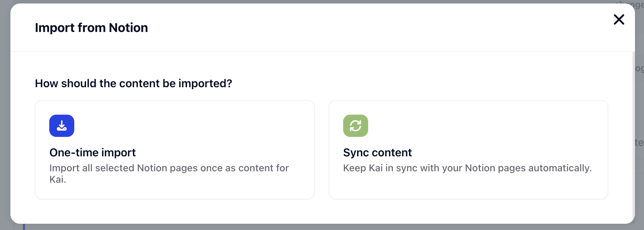This screenshot has width=644, height=230.
Task: Click "How should the content be imported?" heading
Action: tap(133, 84)
